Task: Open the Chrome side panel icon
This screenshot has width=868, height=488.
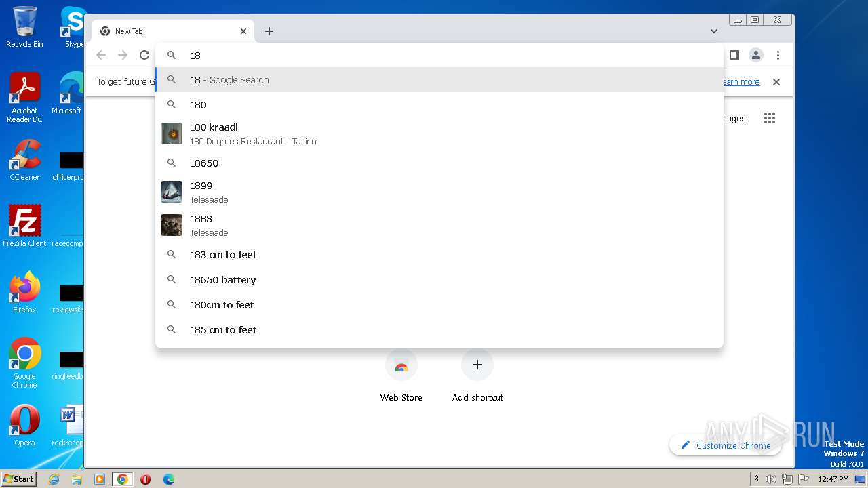Action: pyautogui.click(x=734, y=55)
